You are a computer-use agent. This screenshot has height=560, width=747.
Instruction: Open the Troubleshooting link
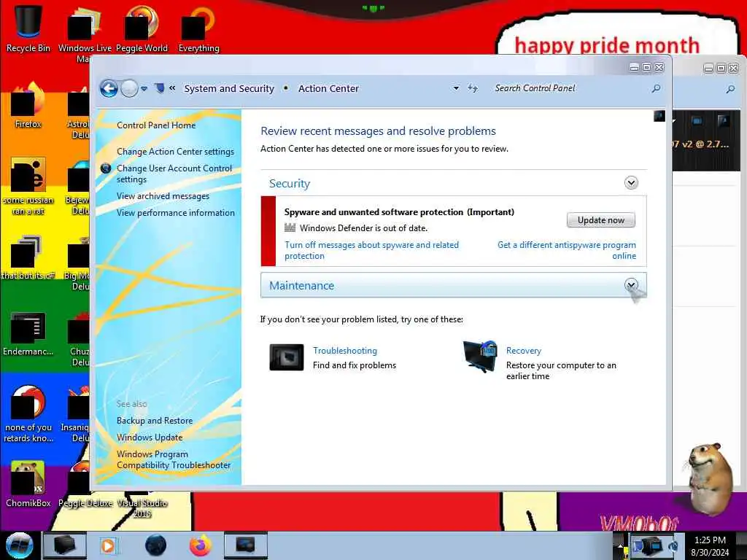[345, 351]
